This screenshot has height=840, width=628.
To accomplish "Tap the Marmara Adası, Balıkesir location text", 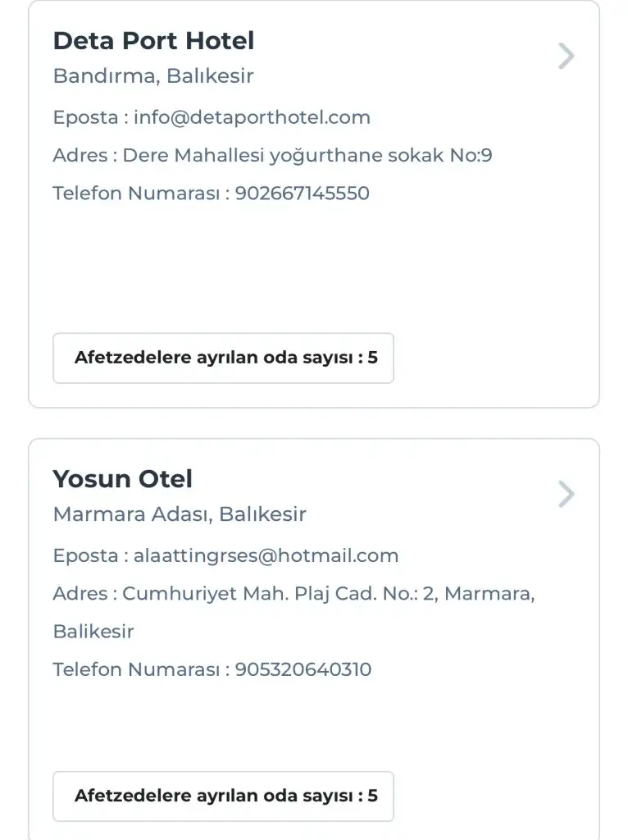I will 180,514.
